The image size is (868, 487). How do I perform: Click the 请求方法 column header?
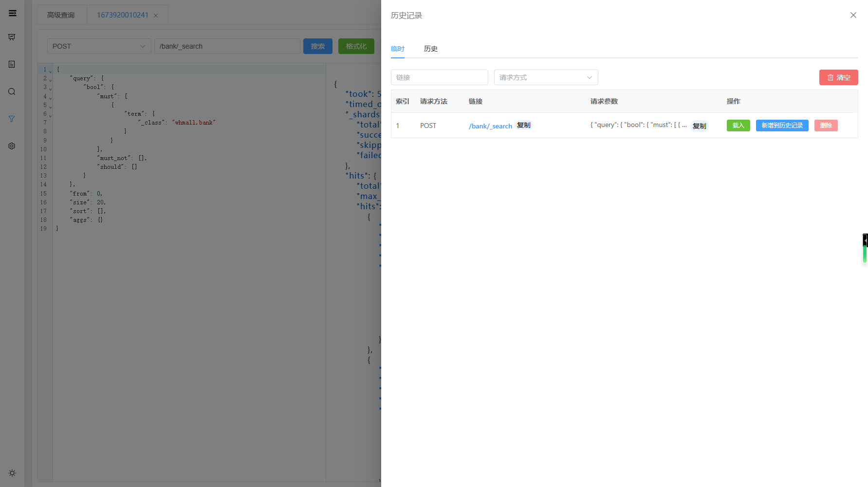(434, 101)
